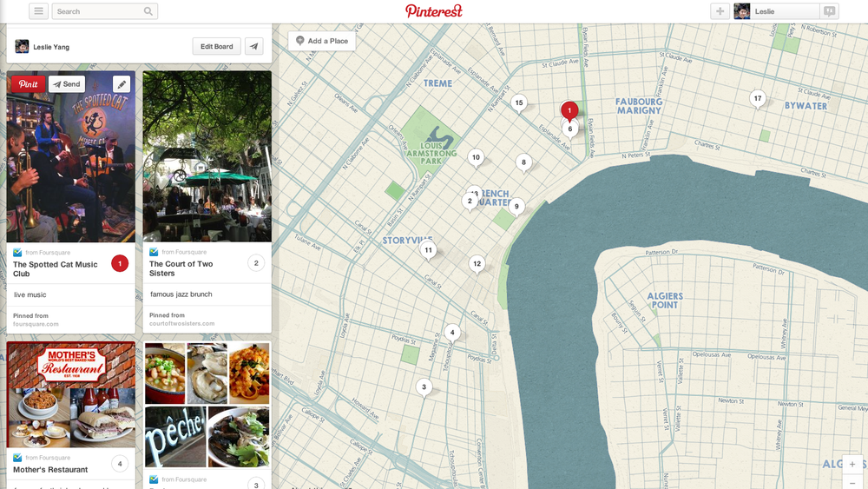Screen dimensions: 868x489
Task: Click Add a Place button
Action: [322, 41]
